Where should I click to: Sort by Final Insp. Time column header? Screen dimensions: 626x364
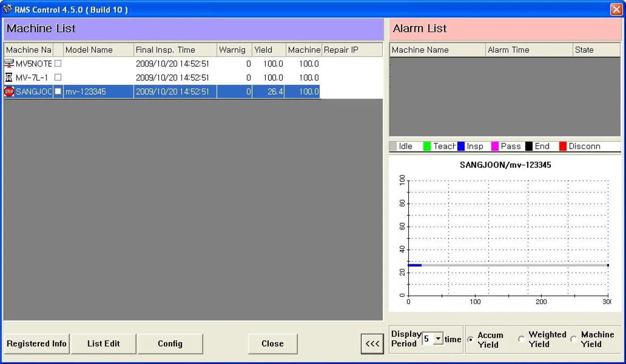point(175,50)
